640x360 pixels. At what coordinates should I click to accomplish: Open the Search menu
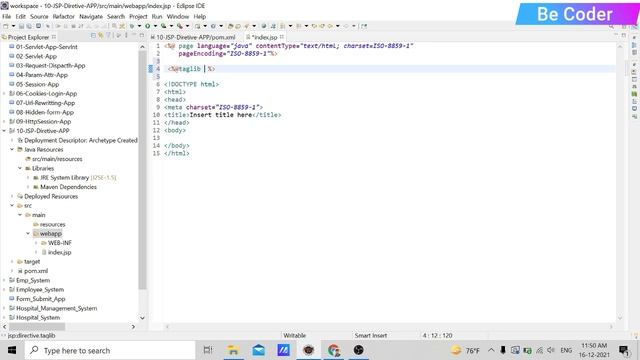click(x=116, y=16)
